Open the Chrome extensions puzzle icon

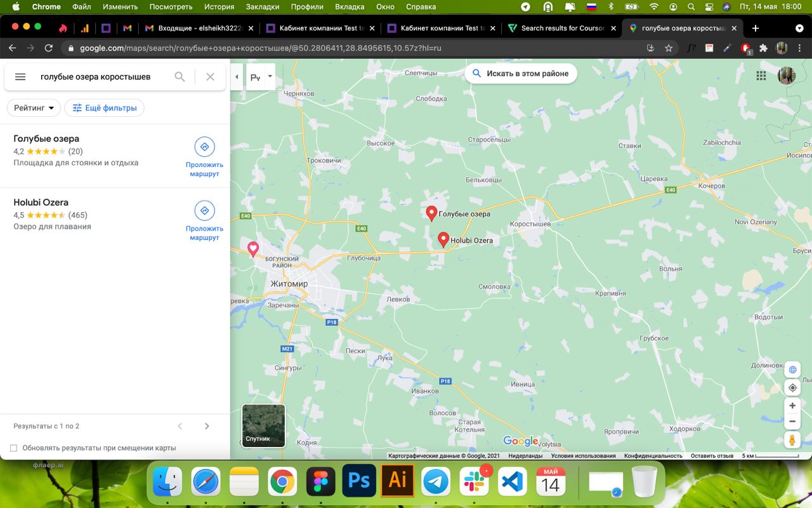[x=763, y=48]
